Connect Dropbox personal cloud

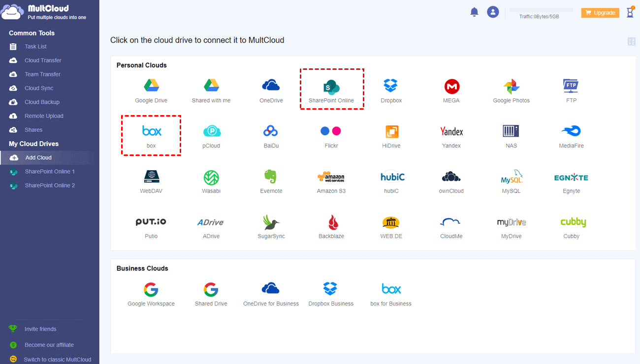[391, 91]
